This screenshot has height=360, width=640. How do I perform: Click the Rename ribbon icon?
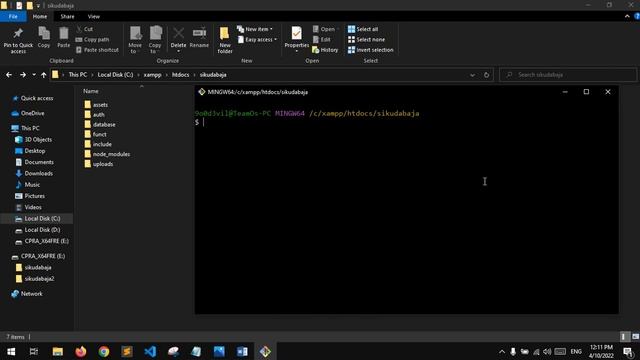[x=199, y=38]
